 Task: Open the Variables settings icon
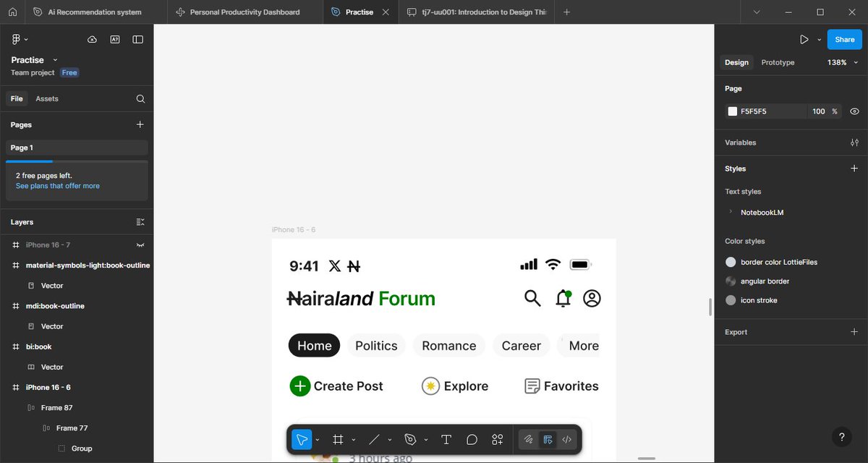point(854,143)
